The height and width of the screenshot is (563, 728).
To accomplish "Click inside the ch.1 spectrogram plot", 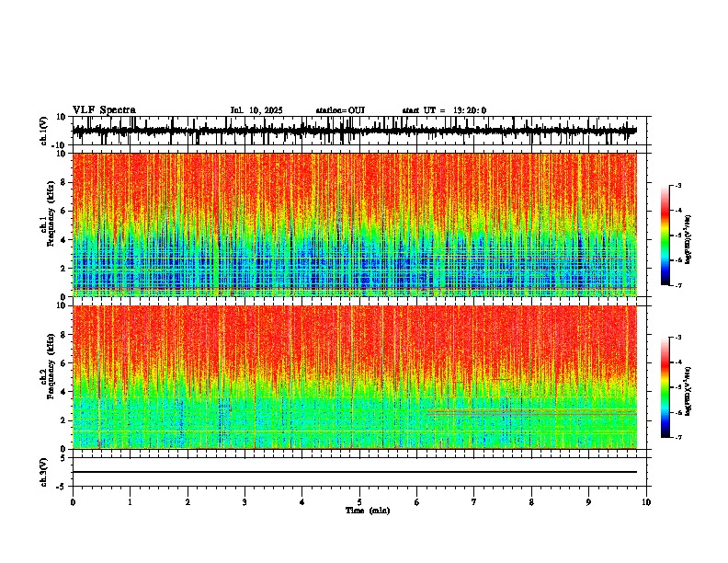I will pos(355,224).
